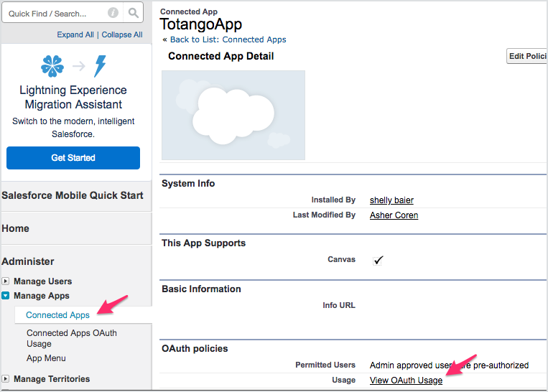Collapse the Manage Apps section
548x392 pixels.
[x=6, y=296]
